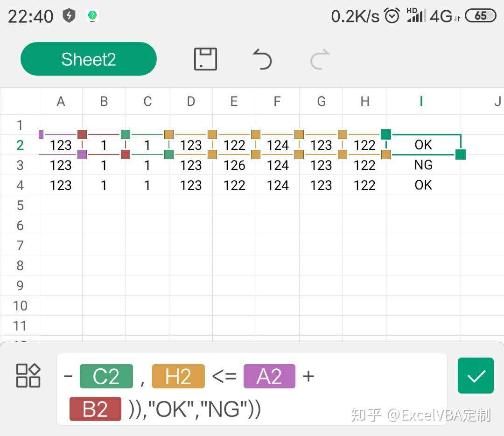Select cell C4 with value 1
Viewport: 504px width, 436px height.
[x=147, y=185]
